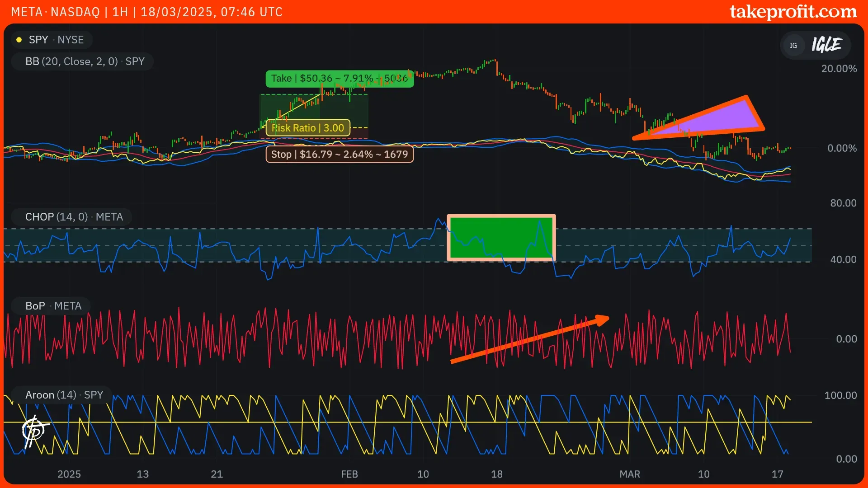Click the yellow dot beside SPY

[x=19, y=40]
